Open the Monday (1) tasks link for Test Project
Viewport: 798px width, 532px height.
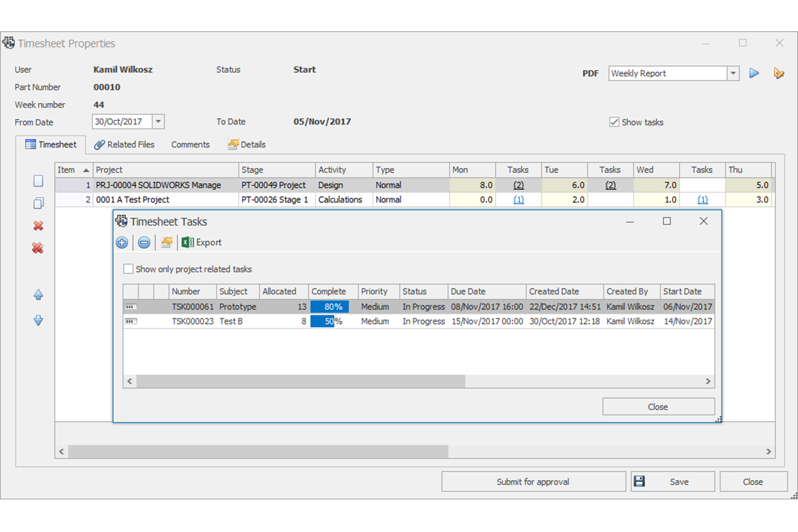pyautogui.click(x=518, y=200)
